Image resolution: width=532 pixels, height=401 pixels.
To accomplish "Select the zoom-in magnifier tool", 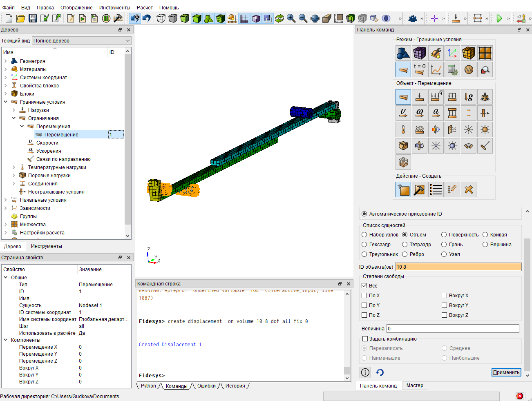I will pos(291,18).
